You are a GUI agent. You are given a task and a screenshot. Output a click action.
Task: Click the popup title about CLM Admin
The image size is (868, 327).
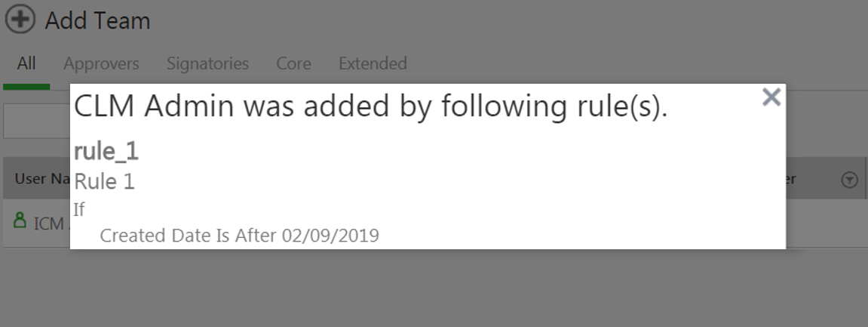370,107
